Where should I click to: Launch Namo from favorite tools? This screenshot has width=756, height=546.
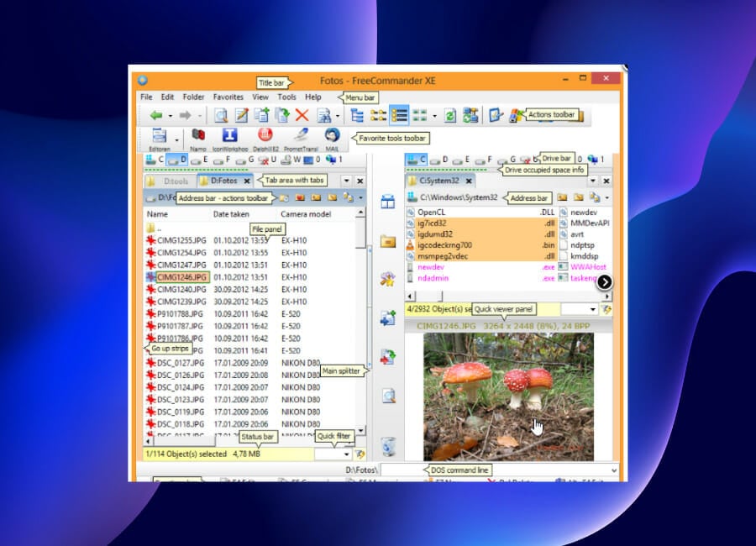pyautogui.click(x=198, y=139)
